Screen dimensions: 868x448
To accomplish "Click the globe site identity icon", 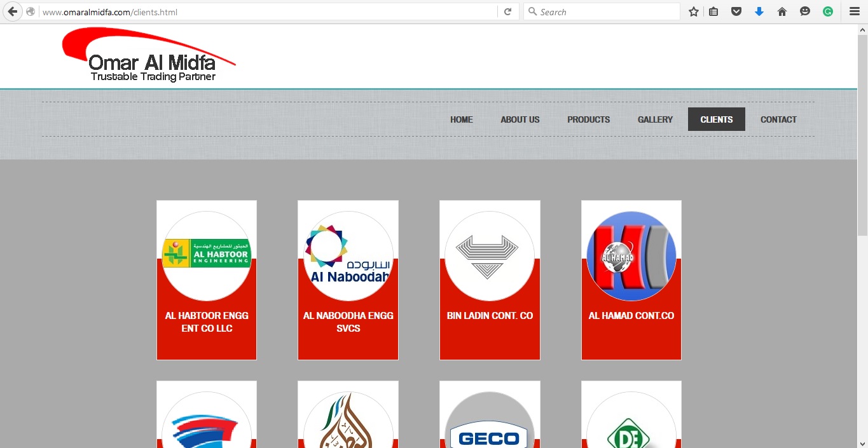I will pos(30,11).
